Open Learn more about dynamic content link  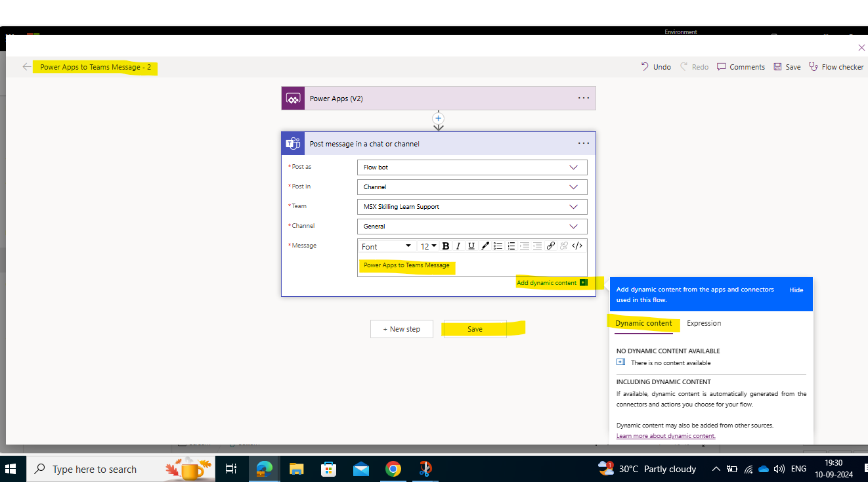click(666, 436)
